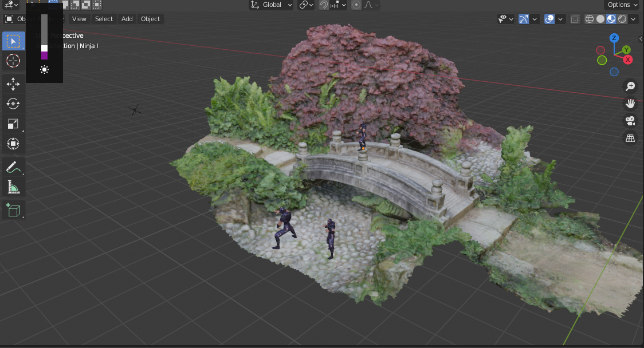The width and height of the screenshot is (644, 348).
Task: Switch to Solid viewport shading
Action: tap(600, 19)
